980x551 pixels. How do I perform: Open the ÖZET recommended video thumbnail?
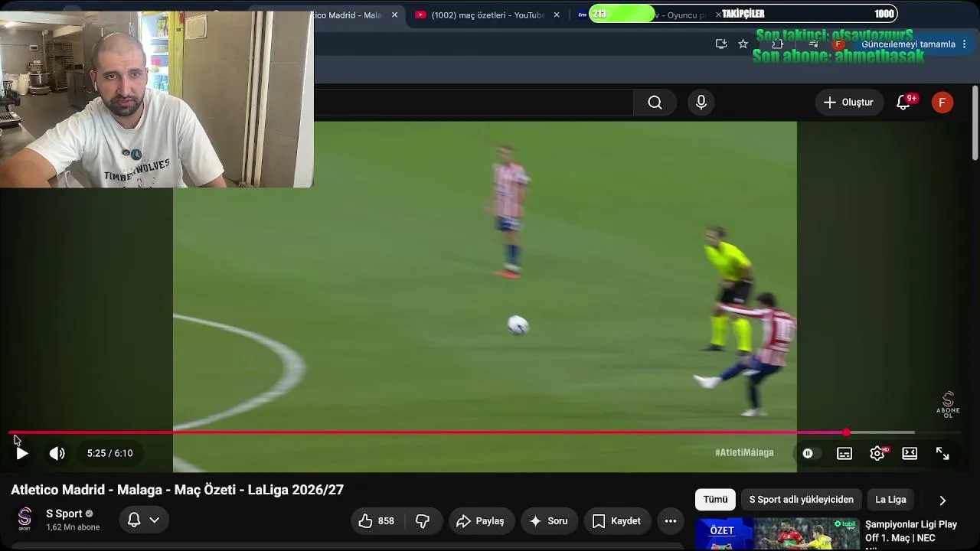[776, 534]
